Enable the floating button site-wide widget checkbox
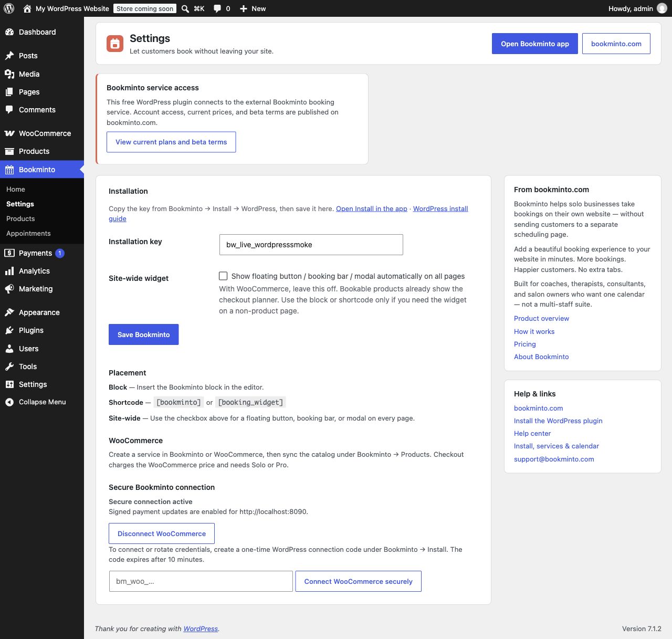672x639 pixels. click(223, 276)
